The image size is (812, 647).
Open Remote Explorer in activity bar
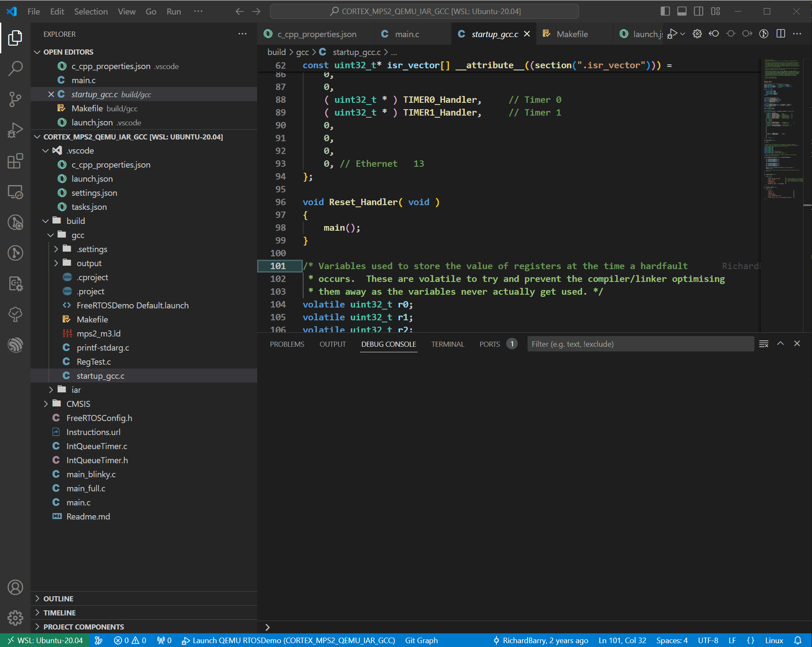[15, 191]
